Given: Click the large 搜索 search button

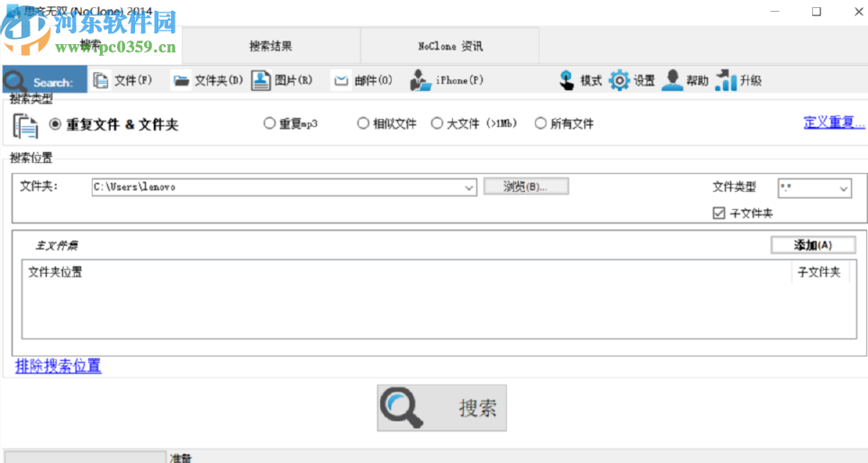Looking at the screenshot, I should tap(442, 408).
